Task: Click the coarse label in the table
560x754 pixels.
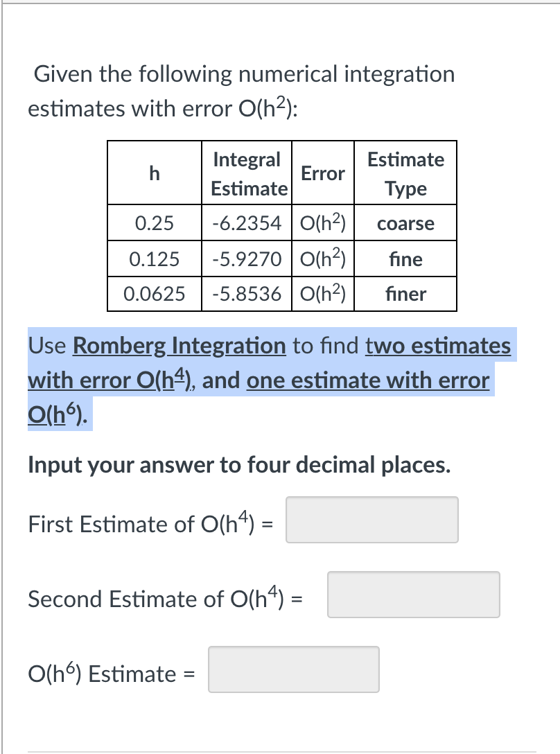Action: [x=405, y=222]
